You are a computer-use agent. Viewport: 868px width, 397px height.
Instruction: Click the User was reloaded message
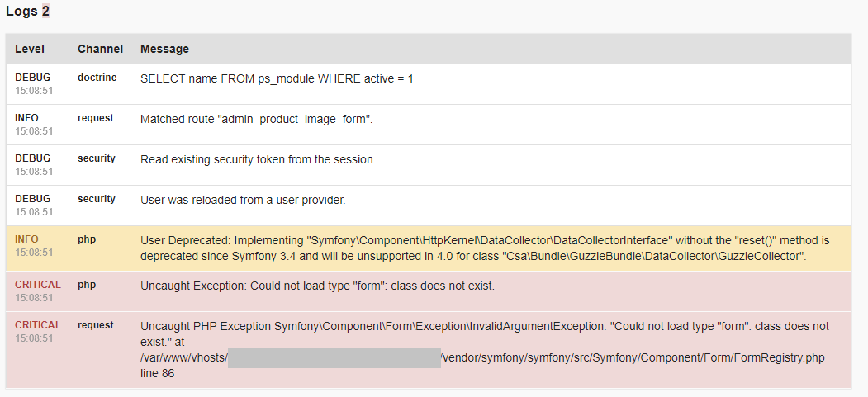click(243, 200)
